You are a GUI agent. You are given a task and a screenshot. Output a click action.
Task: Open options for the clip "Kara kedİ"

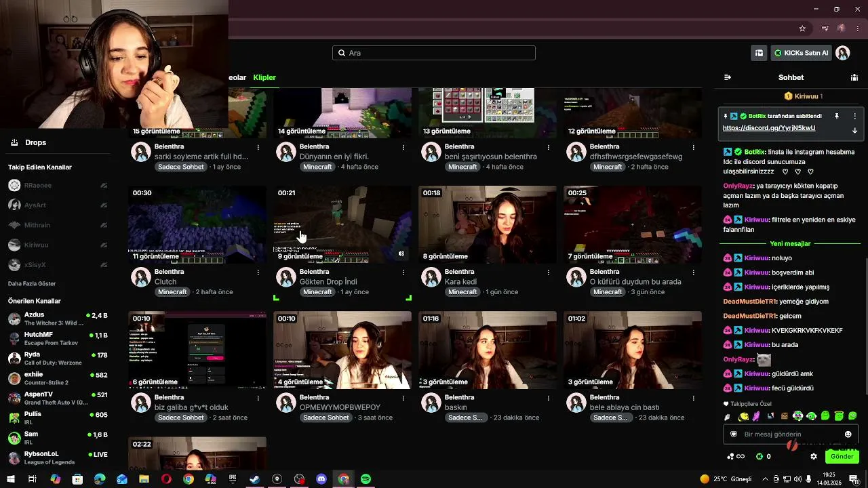[x=548, y=272]
